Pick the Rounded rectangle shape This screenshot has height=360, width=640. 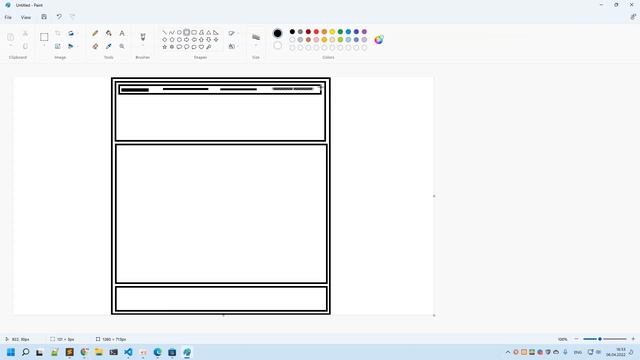point(194,32)
